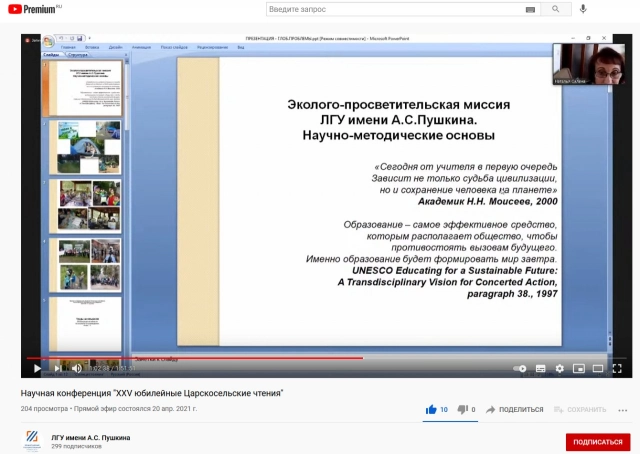Viewport: 640px width, 454px height.
Task: Click the red ПОДПИСАТЬСЯ subscribe button
Action: 597,442
